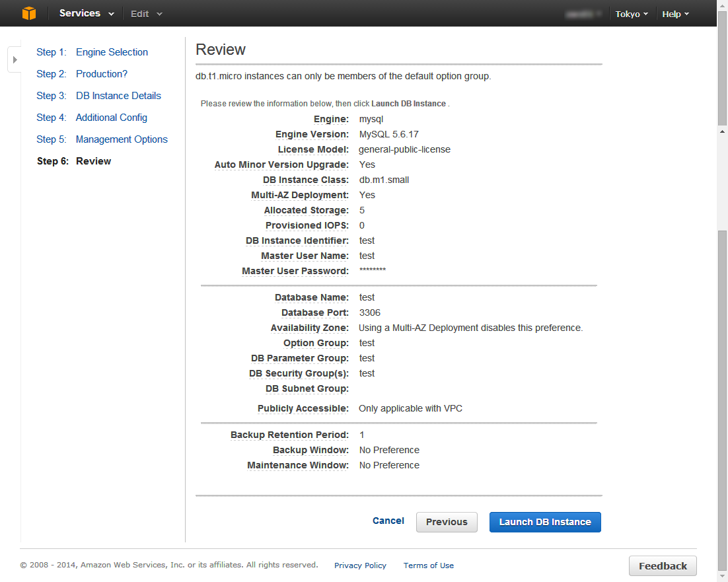
Task: Open the Edit dropdown menu
Action: 146,14
